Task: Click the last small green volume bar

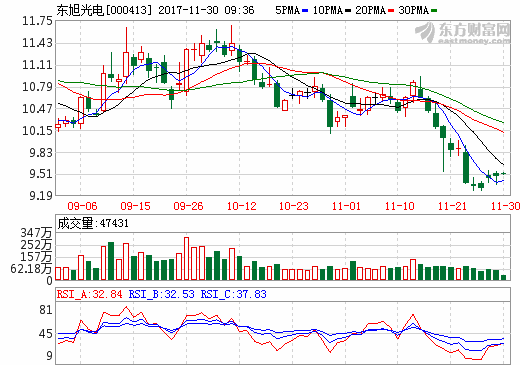Action: (x=503, y=277)
